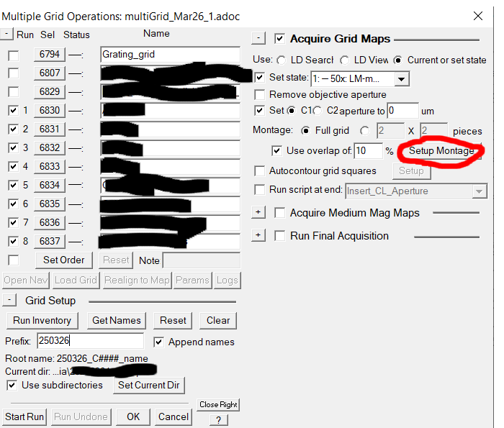The width and height of the screenshot is (504, 428).
Task: Click the overlap percent field
Action: click(369, 150)
